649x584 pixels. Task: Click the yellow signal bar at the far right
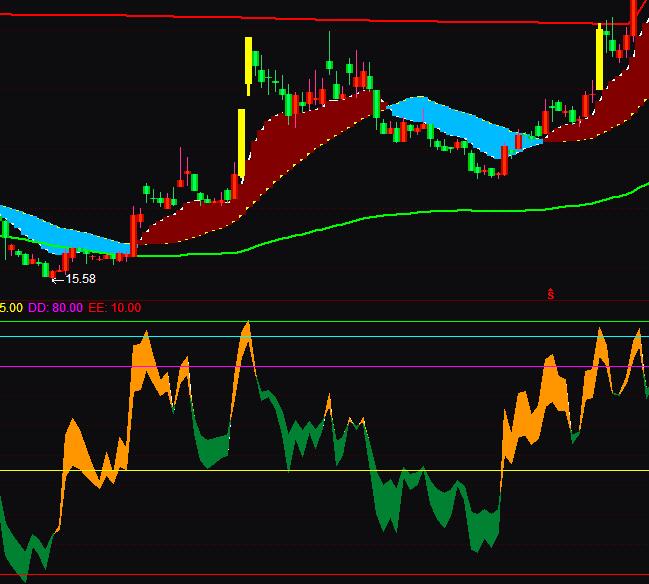pos(599,57)
